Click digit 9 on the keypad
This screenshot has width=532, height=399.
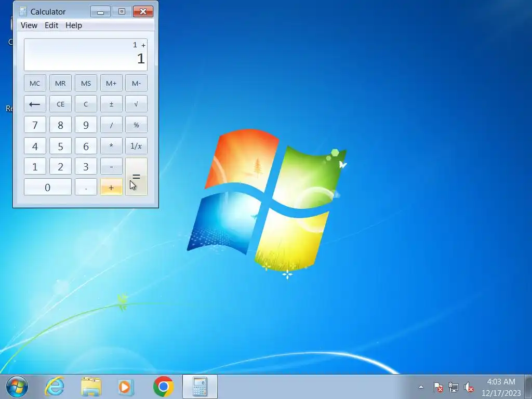point(86,125)
